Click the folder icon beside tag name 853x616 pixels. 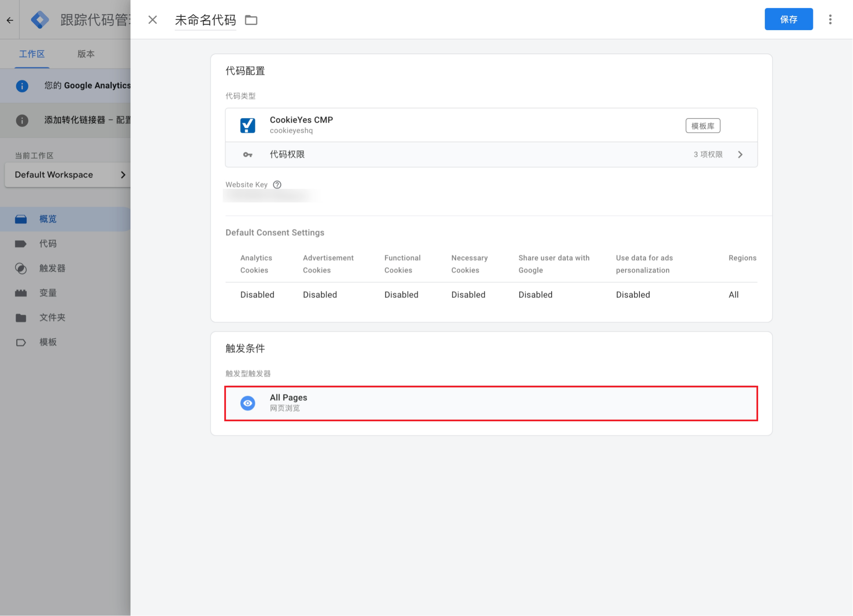point(251,20)
